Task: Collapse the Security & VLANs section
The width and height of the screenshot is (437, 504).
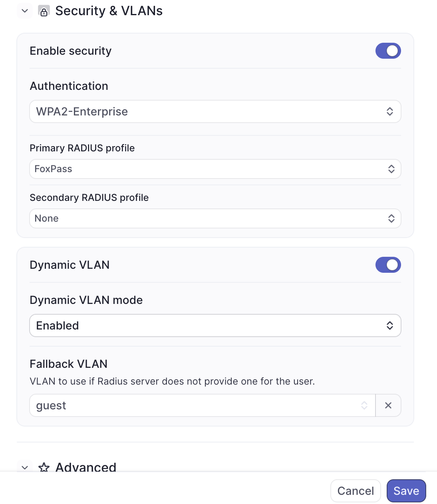Action: point(24,11)
